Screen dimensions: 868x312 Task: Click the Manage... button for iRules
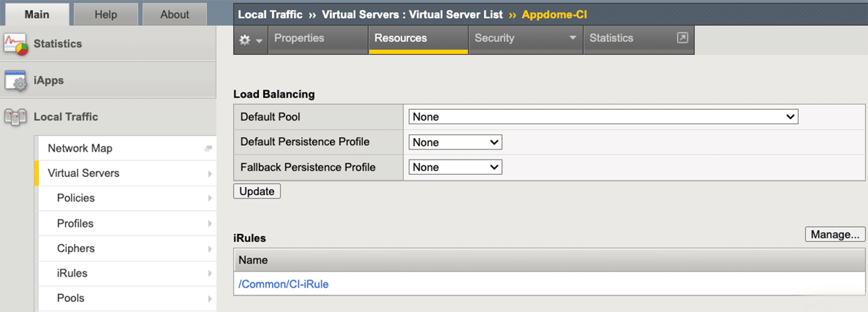coord(834,234)
